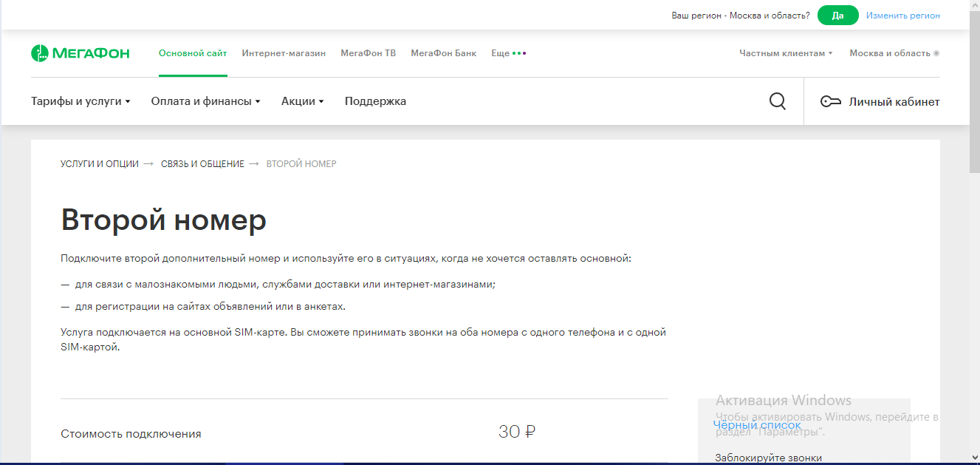980x465 pixels.
Task: Open the Акции dropdown menu
Action: click(x=302, y=101)
